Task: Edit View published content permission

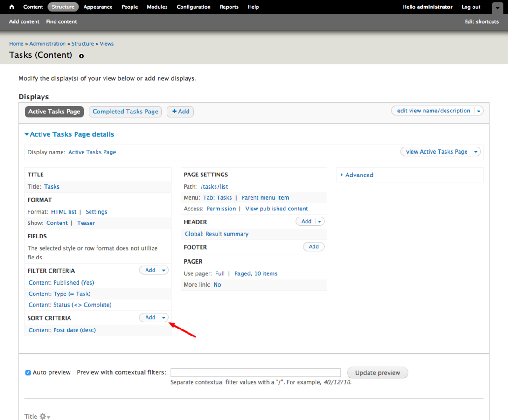Action: point(277,209)
